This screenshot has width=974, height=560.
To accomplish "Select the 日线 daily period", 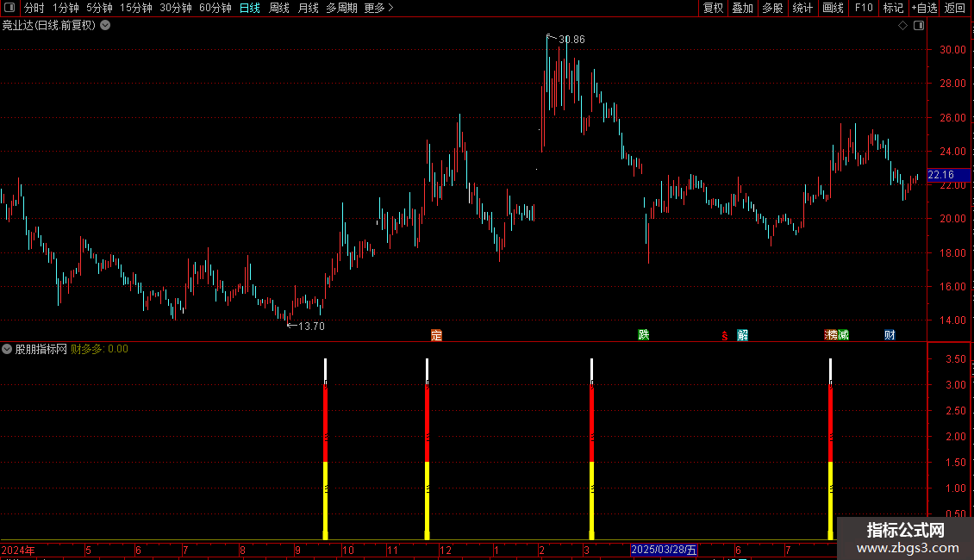I will tap(250, 8).
